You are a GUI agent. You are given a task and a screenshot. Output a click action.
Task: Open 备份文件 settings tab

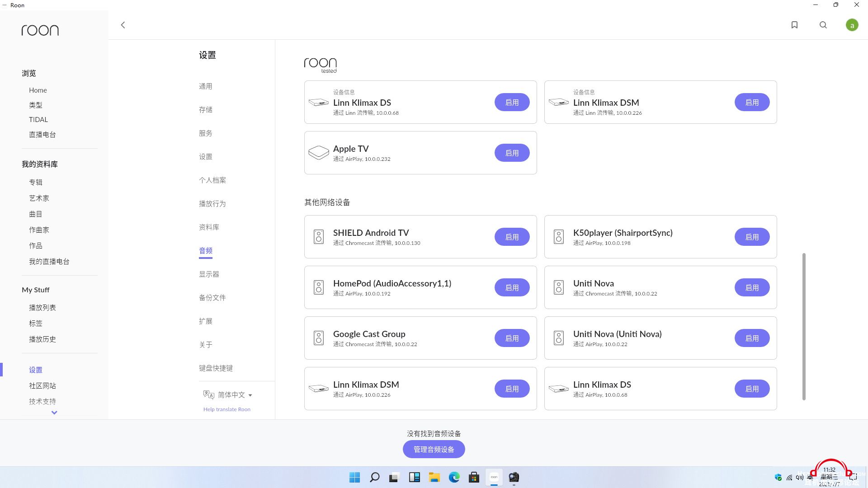(212, 298)
